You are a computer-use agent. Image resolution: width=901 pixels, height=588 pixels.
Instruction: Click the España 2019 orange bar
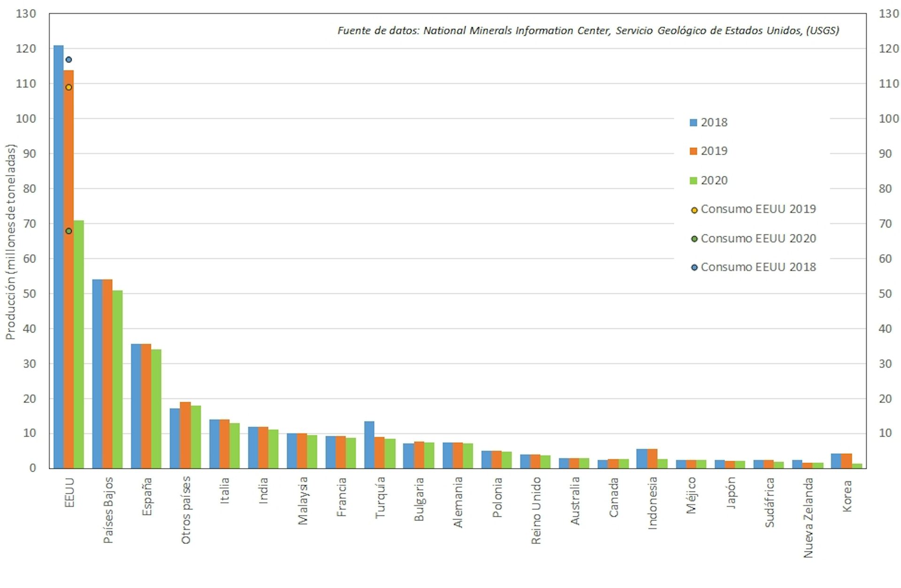(146, 406)
